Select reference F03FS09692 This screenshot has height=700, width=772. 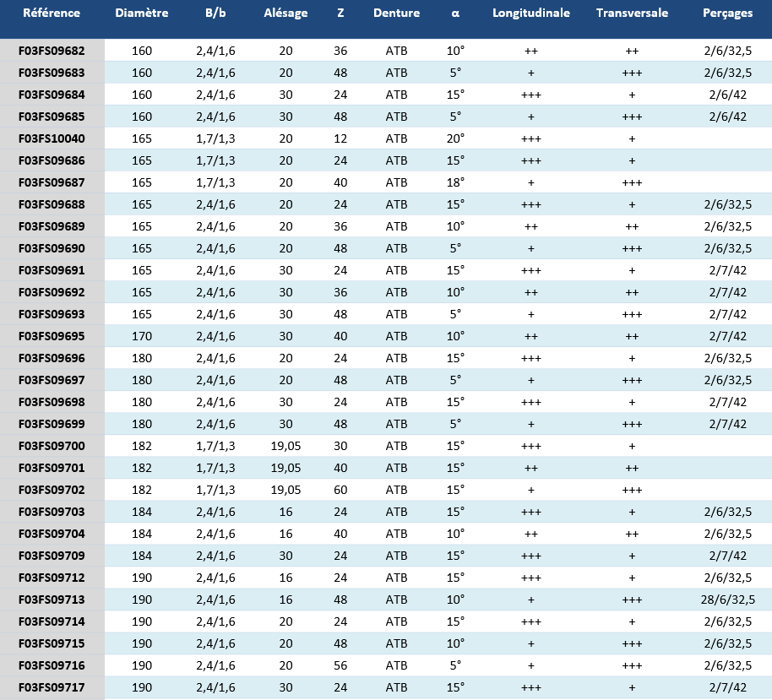[x=52, y=292]
